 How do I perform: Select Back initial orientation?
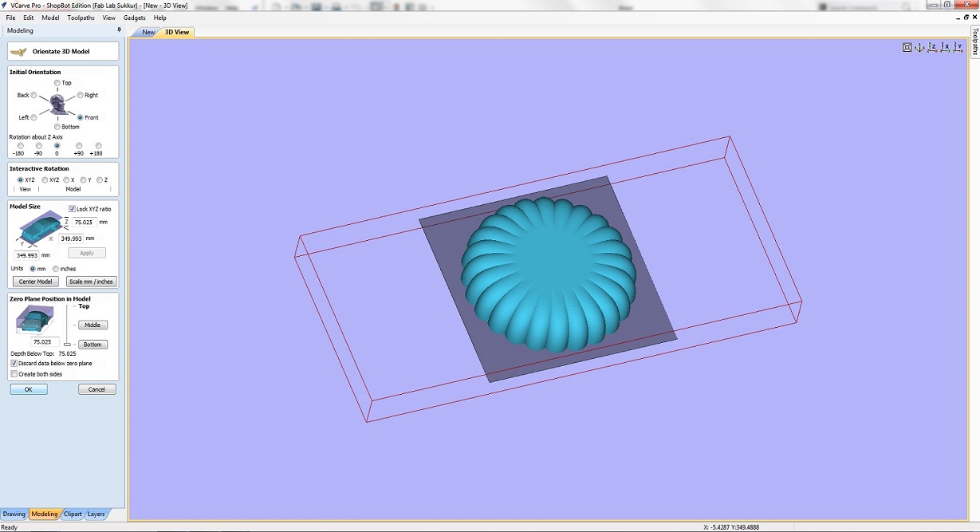coord(33,95)
